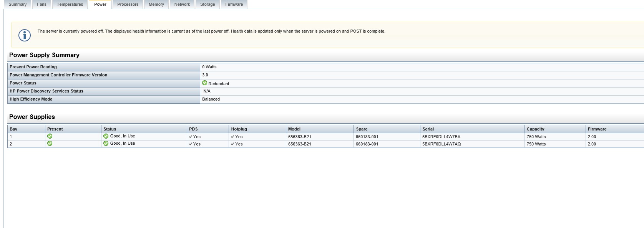Viewport: 644px width, 228px height.
Task: Go to the Temperatures tab
Action: coord(70,4)
